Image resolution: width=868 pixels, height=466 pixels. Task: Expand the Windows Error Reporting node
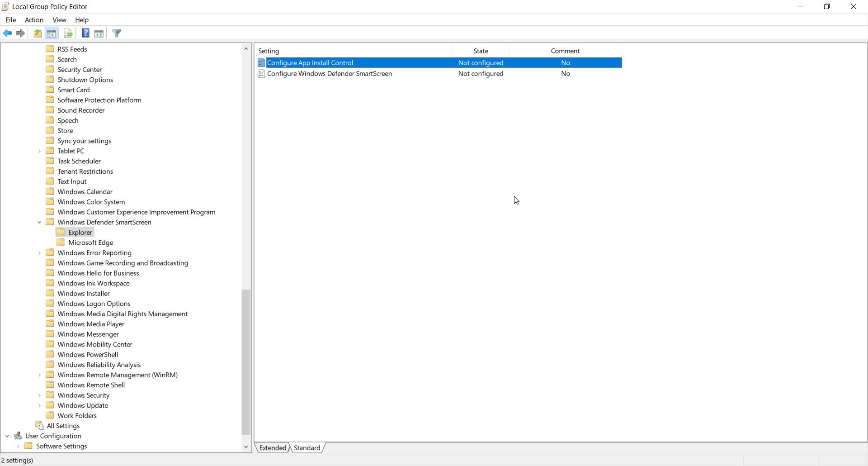click(x=39, y=253)
